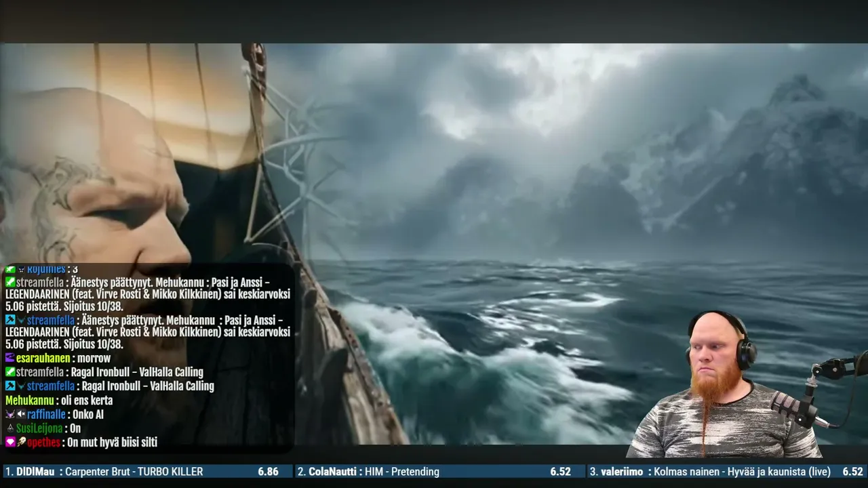Image resolution: width=868 pixels, height=488 pixels.
Task: Click the blue hammer badge on blue streamfella's Ragal Ironbull message
Action: [x=9, y=386]
